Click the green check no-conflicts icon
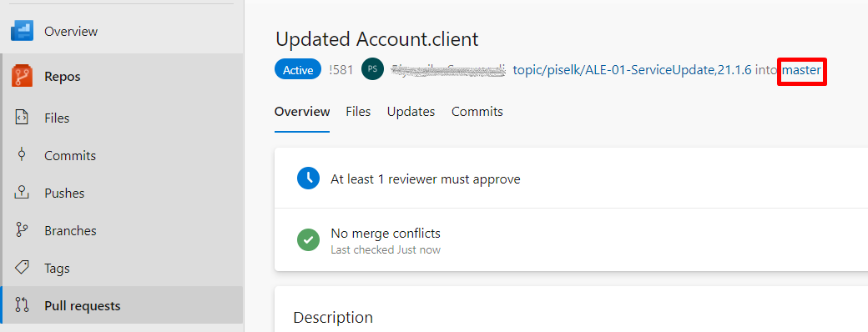This screenshot has height=332, width=868. [x=308, y=240]
